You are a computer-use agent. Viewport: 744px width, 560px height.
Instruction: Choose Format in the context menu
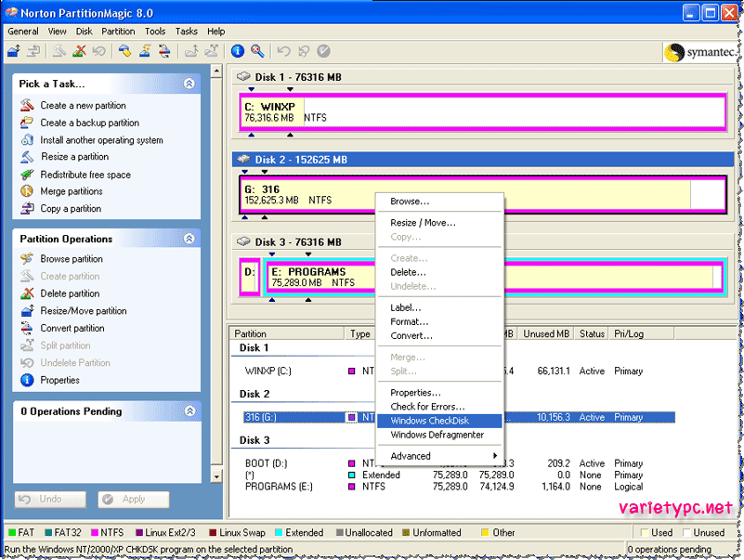(x=439, y=321)
